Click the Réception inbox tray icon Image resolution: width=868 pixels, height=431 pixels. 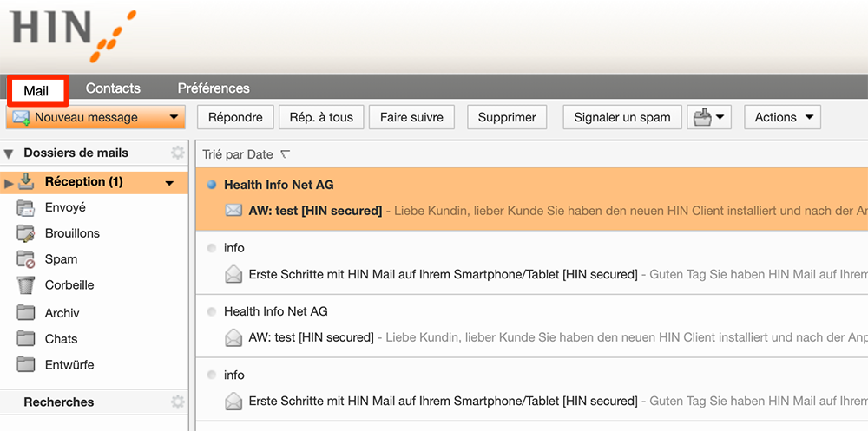pos(26,181)
